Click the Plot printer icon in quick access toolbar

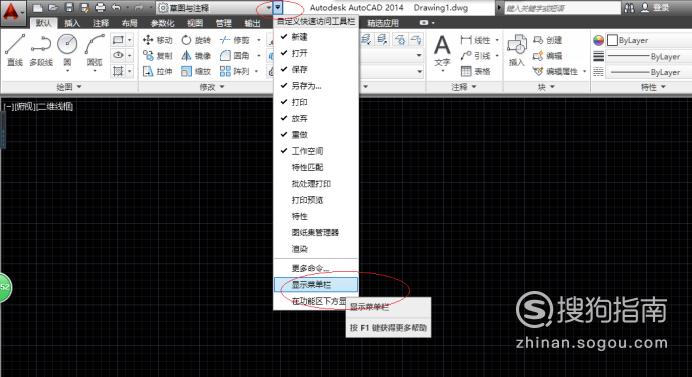(x=100, y=8)
